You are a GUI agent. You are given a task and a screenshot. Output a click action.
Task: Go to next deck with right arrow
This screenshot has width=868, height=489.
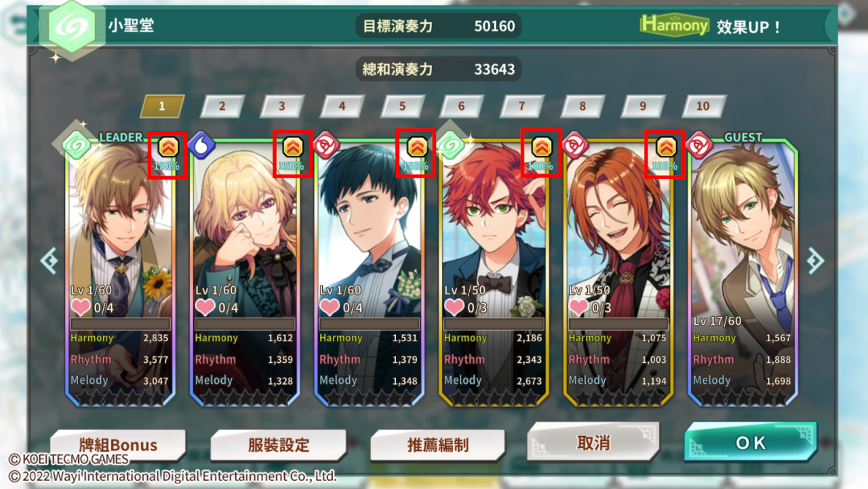(x=815, y=260)
